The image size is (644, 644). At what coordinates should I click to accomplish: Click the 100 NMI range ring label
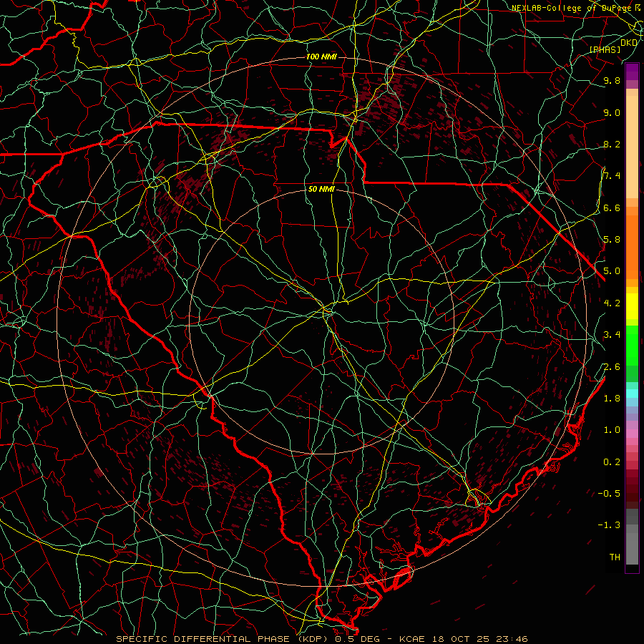click(x=321, y=57)
